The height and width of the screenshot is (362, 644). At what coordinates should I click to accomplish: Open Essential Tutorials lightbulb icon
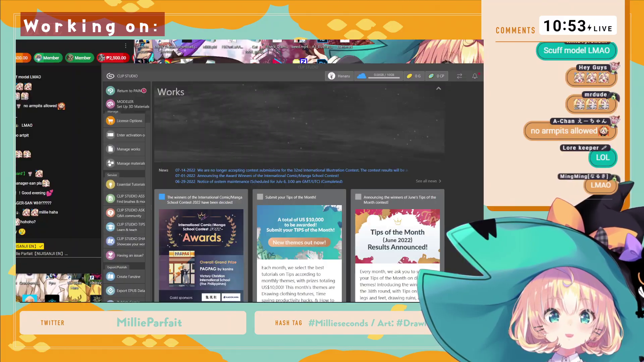coord(110,184)
